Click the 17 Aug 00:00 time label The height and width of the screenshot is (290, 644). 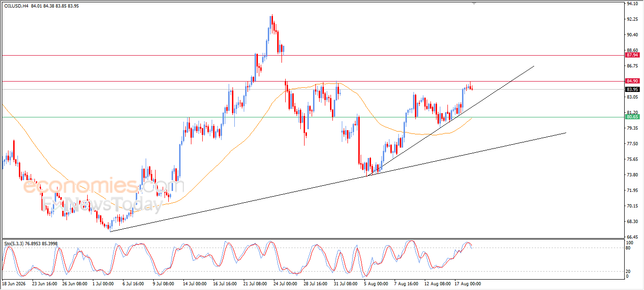point(467,284)
